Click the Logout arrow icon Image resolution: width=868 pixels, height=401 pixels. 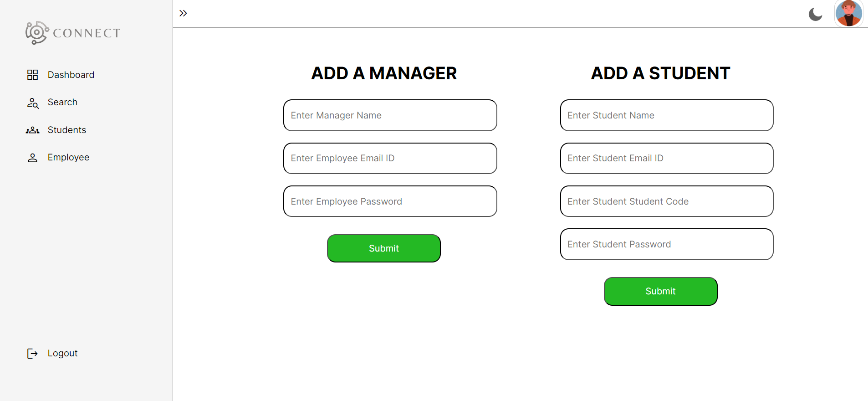tap(32, 354)
